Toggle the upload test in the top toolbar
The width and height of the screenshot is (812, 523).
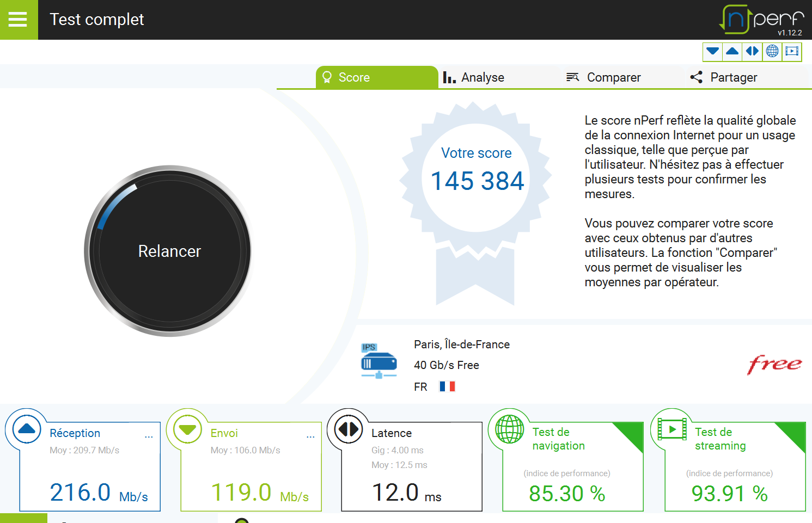tap(732, 51)
